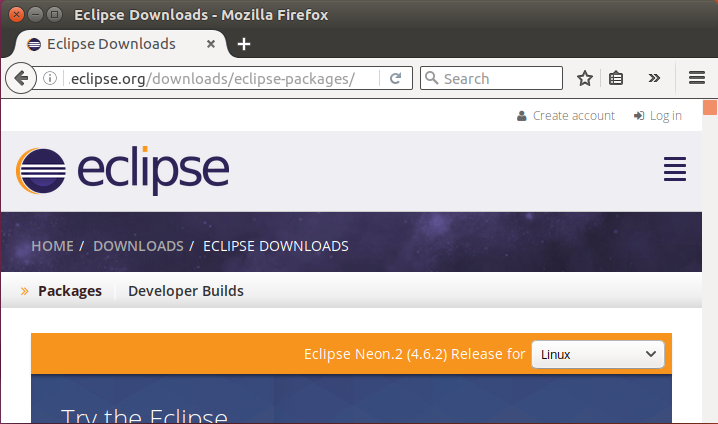Minimize the Firefox window
Image resolution: width=718 pixels, height=424 pixels.
tap(35, 15)
